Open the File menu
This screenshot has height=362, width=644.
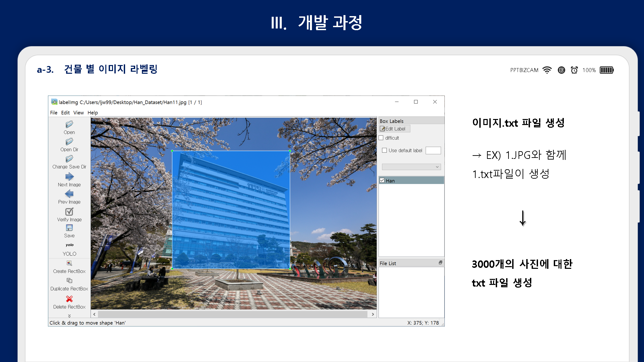(x=54, y=113)
